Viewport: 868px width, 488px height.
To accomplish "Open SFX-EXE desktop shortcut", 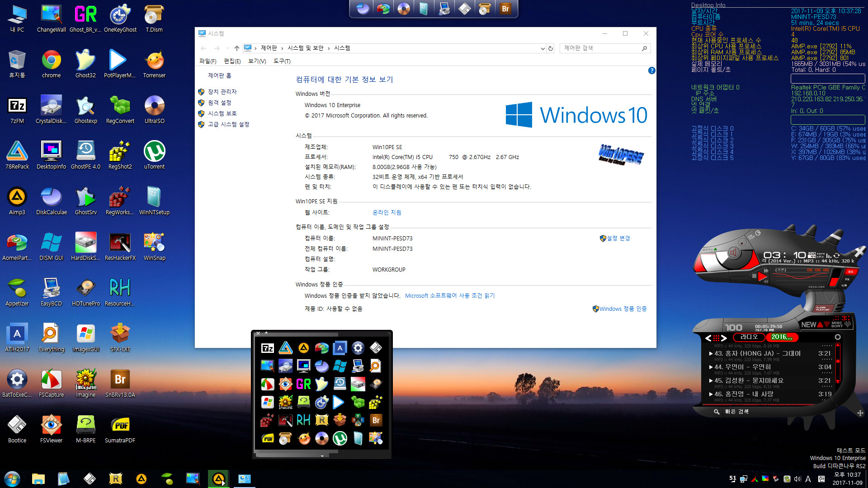I will tap(120, 338).
